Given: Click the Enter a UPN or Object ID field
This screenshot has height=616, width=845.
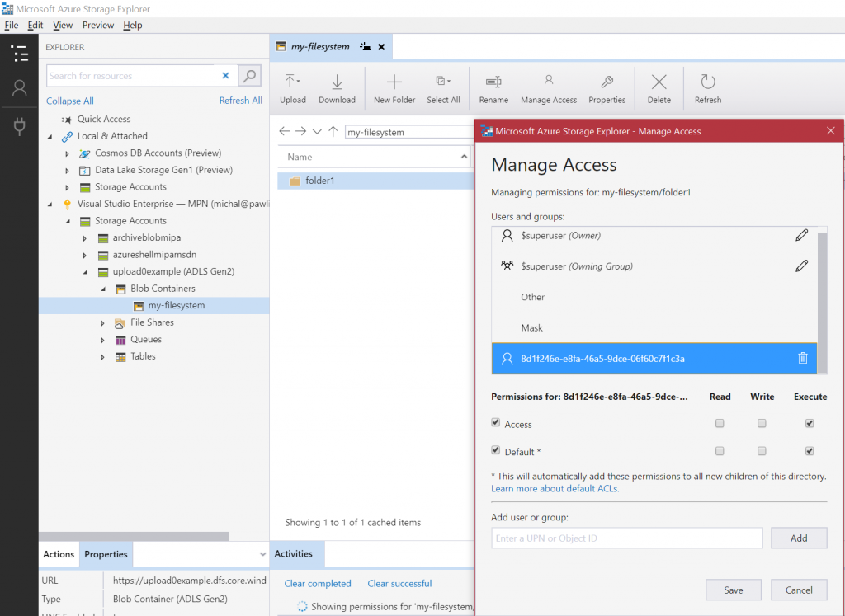Looking at the screenshot, I should click(627, 538).
